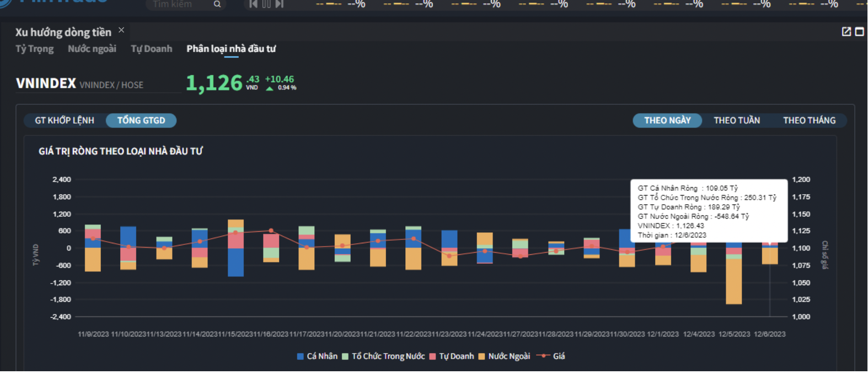Toggle the Giá price line legend
The height and width of the screenshot is (374, 868).
coord(552,356)
